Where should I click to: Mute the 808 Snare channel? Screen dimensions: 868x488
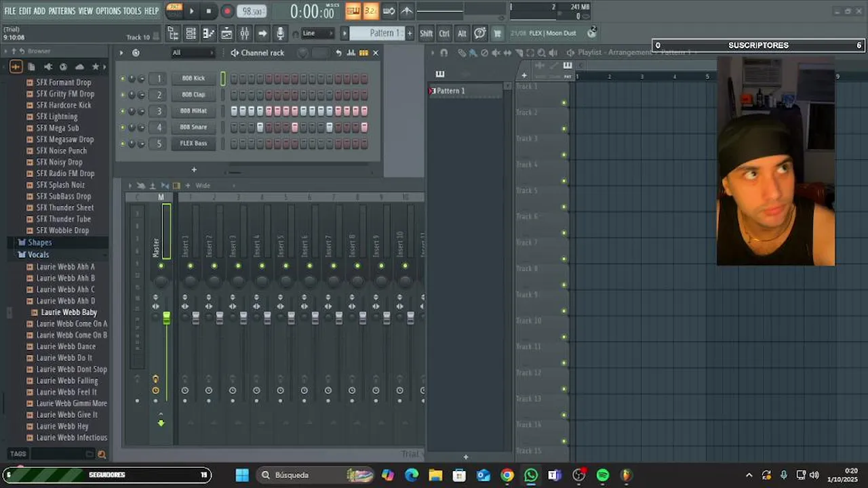(123, 127)
